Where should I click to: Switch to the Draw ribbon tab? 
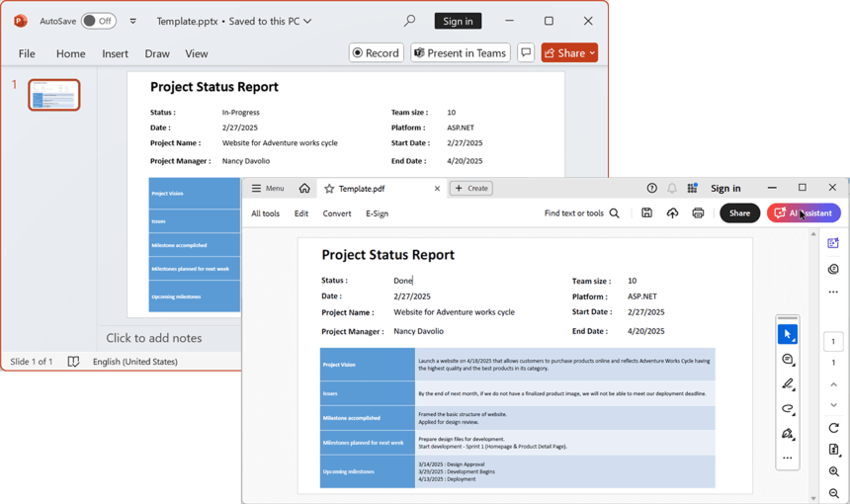[x=157, y=53]
